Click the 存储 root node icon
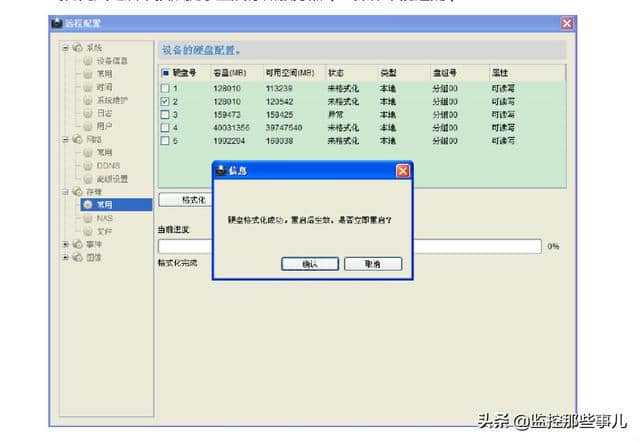Viewport: 640px width, 442px height. (78, 191)
